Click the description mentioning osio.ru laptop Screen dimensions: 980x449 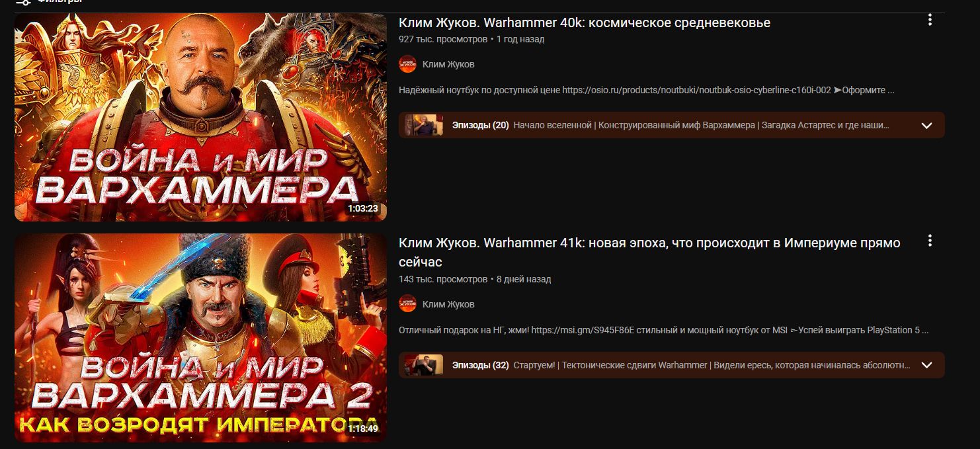pos(647,90)
